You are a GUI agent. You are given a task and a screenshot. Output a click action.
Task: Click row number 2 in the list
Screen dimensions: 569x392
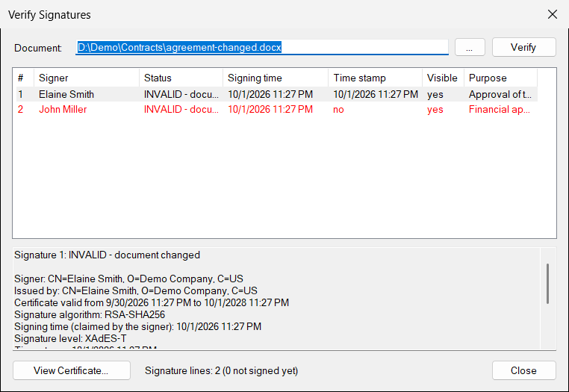[x=21, y=109]
